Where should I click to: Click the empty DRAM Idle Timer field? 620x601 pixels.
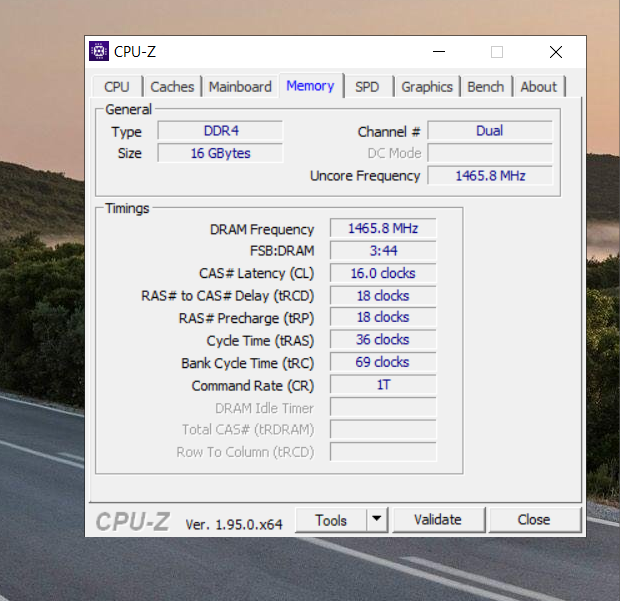[x=383, y=408]
